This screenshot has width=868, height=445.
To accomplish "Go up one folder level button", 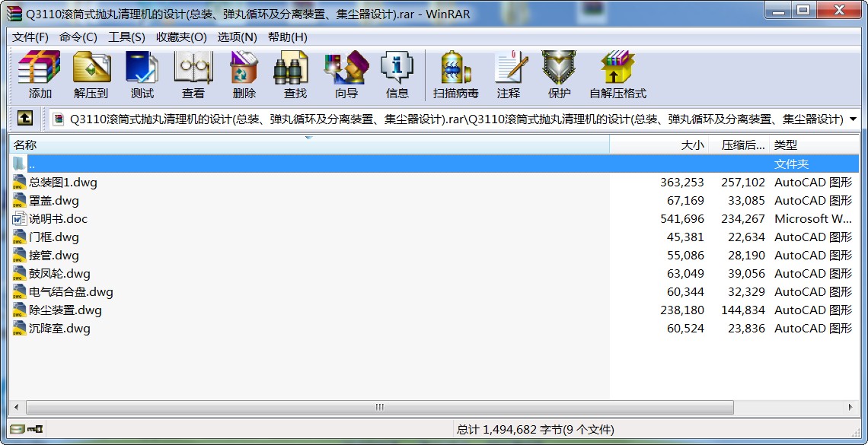I will [25, 119].
